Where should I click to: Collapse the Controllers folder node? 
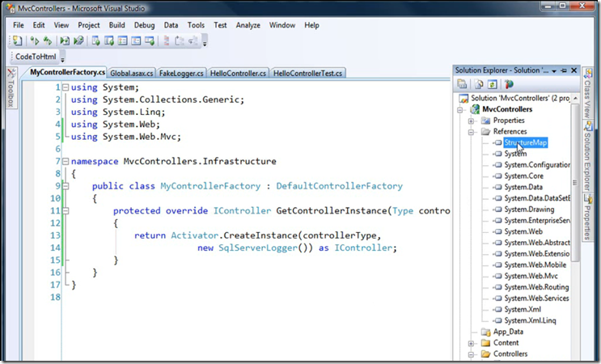coord(471,354)
